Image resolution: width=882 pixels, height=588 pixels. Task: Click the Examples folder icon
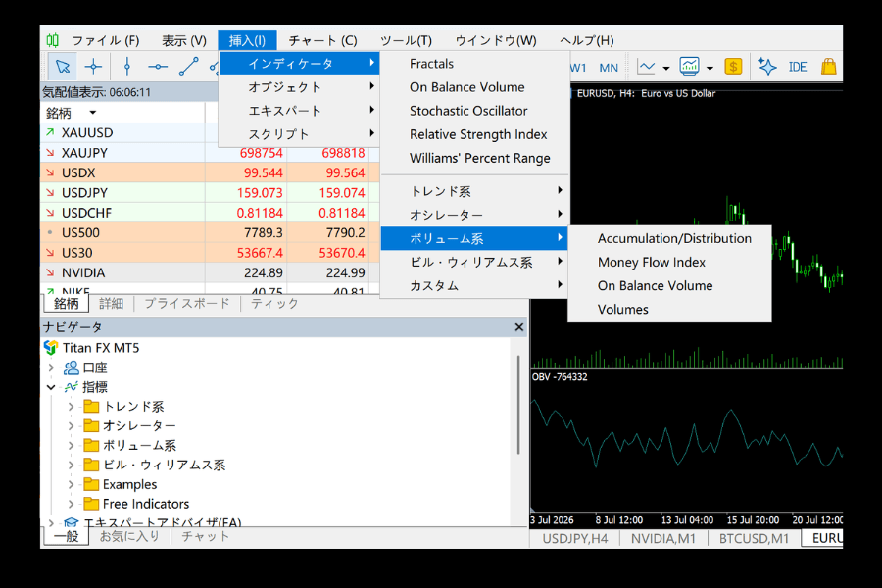[x=91, y=484]
